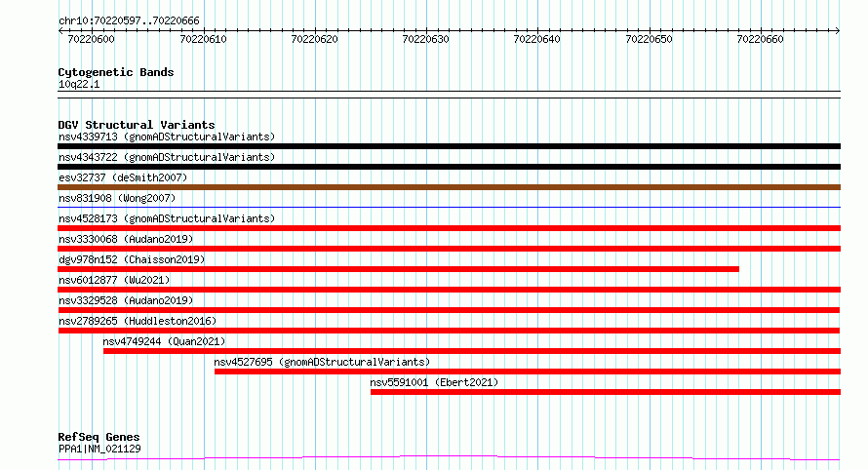
Task: Click ruler position 70220660
Action: click(x=760, y=39)
